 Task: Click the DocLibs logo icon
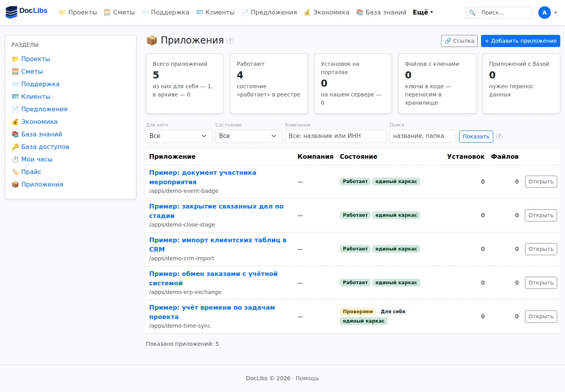pos(11,12)
